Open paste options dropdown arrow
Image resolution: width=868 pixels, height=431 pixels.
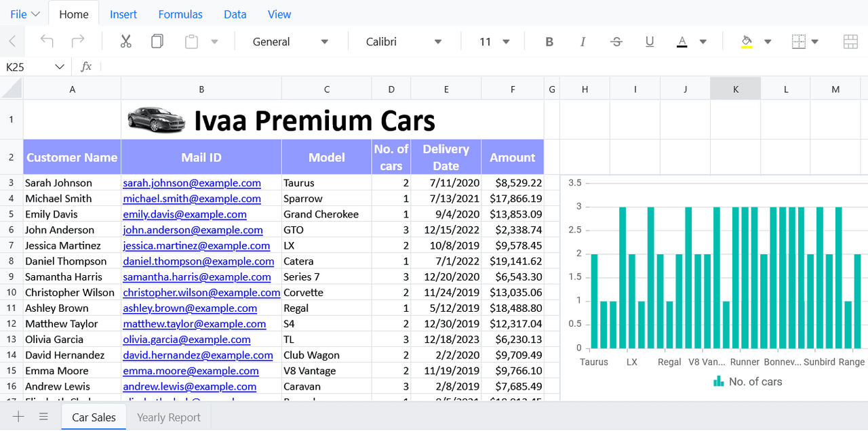tap(214, 42)
